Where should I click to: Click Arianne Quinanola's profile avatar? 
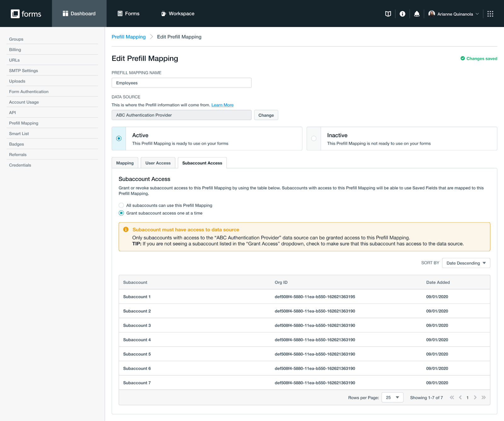pos(432,14)
